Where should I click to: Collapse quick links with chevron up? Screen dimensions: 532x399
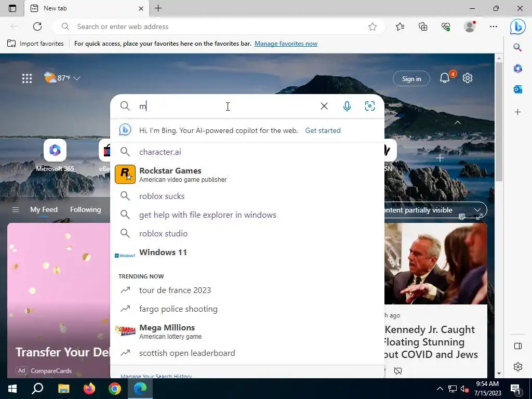458,123
